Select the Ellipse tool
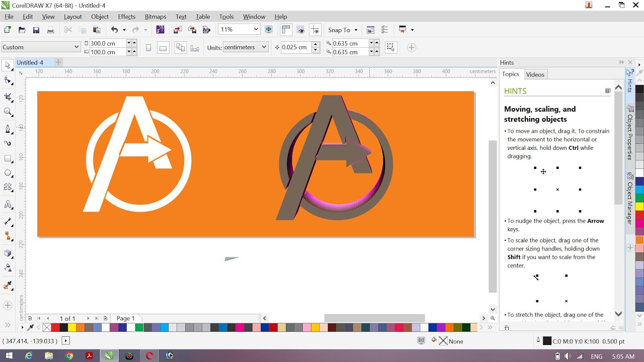Viewport: 644px width, 362px height. point(8,173)
